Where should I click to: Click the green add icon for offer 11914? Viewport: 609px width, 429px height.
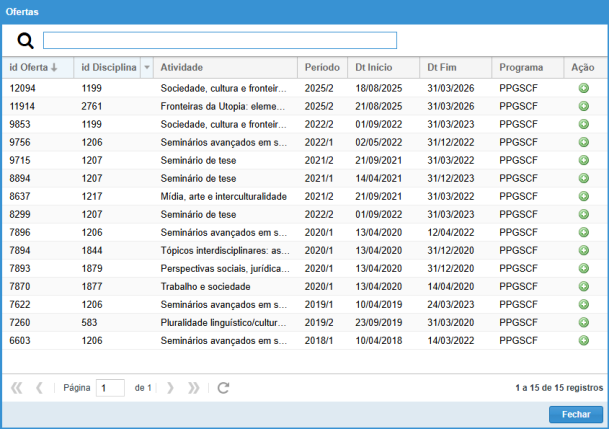583,106
